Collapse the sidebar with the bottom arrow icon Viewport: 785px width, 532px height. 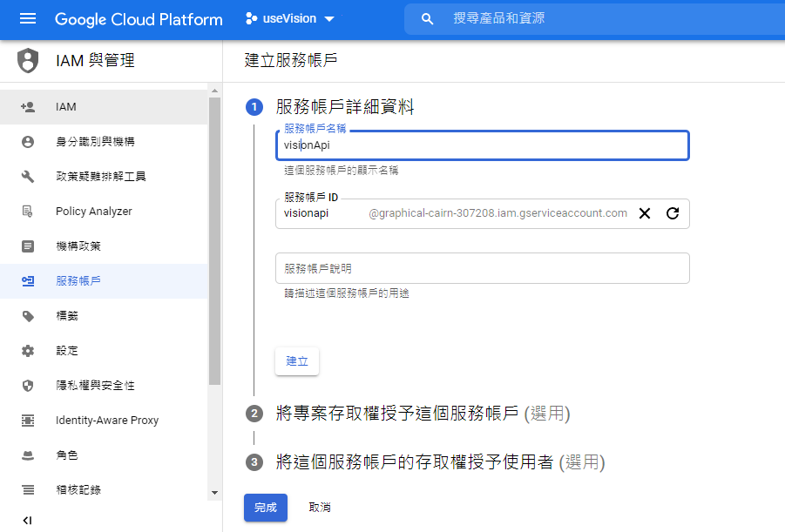click(28, 521)
